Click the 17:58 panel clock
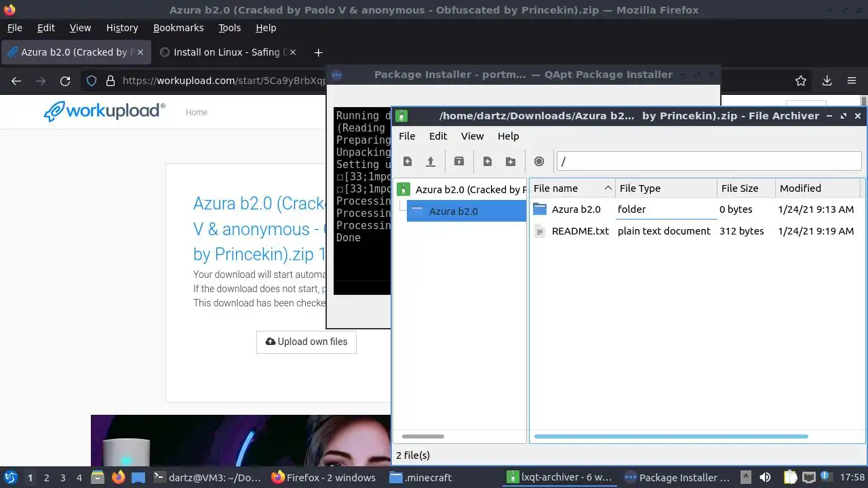The width and height of the screenshot is (868, 488). click(x=852, y=478)
